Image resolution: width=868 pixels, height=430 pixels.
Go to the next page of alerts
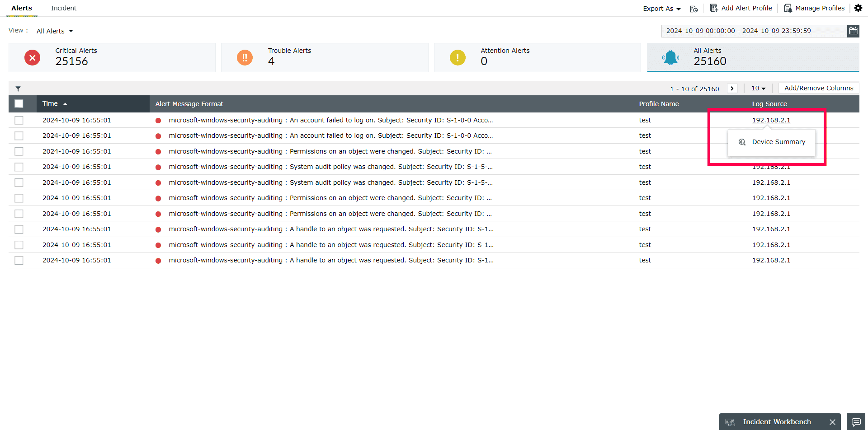(732, 88)
